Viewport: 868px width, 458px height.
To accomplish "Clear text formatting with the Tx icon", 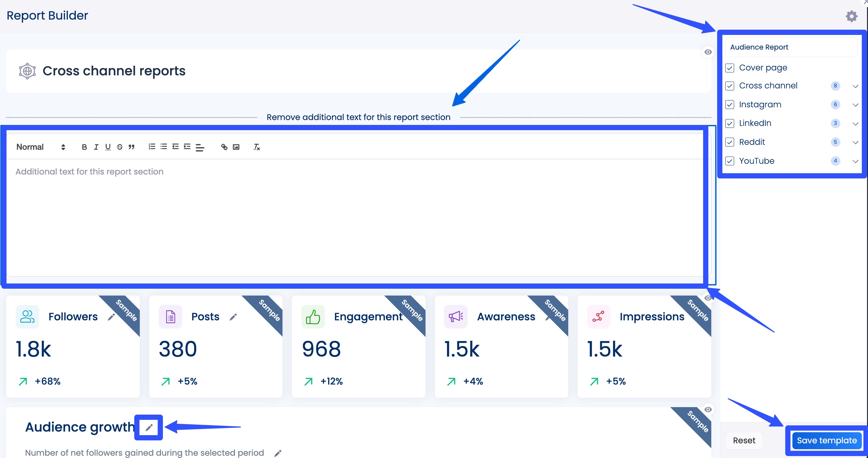I will pos(256,147).
